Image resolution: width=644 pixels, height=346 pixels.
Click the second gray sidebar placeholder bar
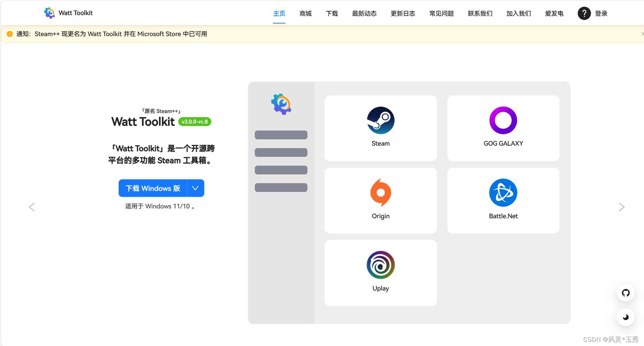tap(281, 152)
